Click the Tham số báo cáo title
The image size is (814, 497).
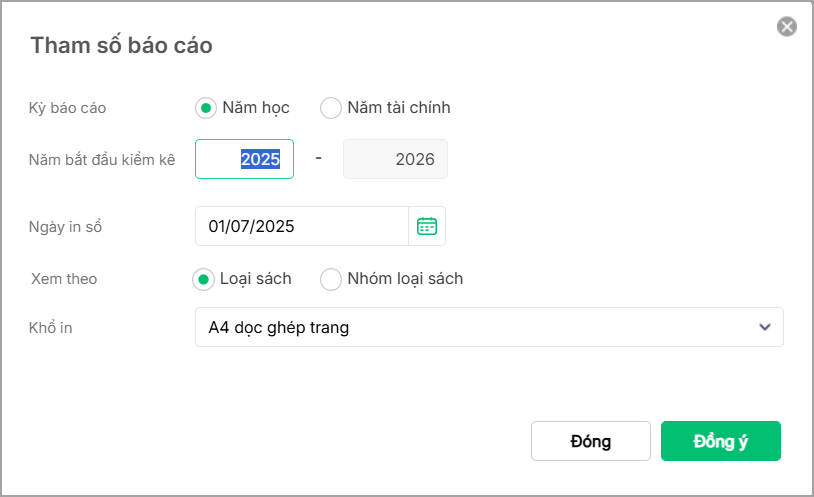[x=121, y=45]
